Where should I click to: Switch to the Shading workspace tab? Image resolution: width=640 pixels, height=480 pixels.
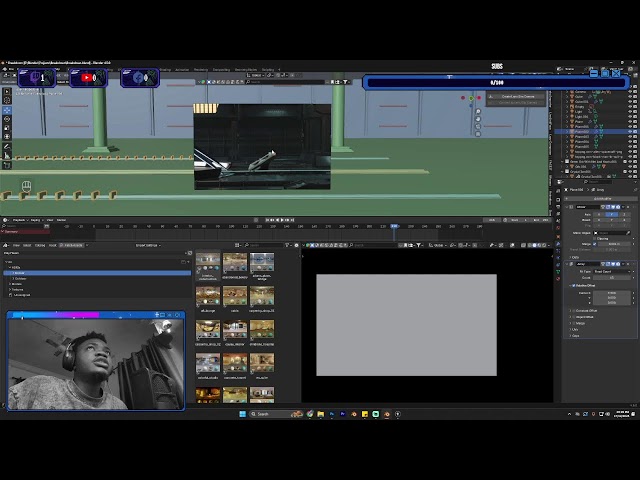(165, 69)
